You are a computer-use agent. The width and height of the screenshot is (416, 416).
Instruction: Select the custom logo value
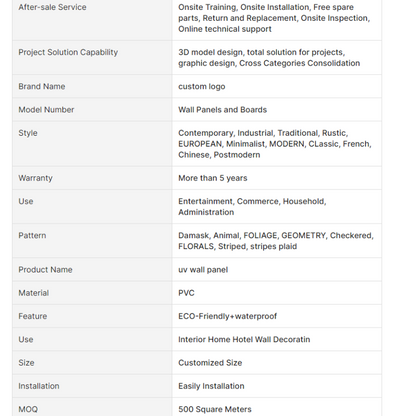pos(202,87)
